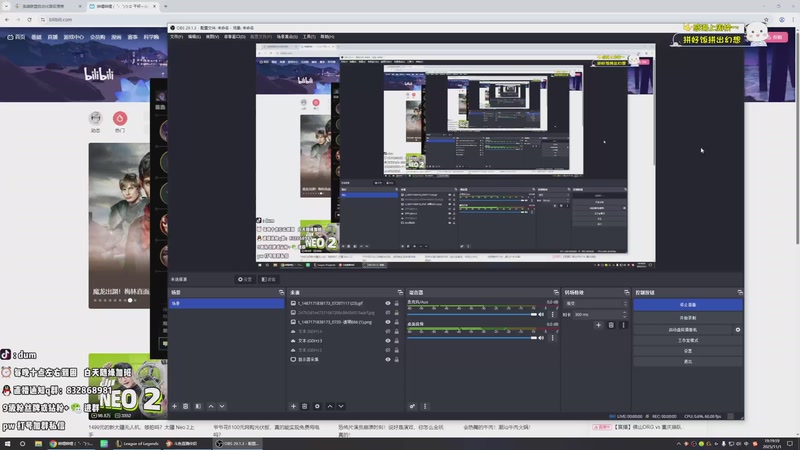800x450 pixels.
Task: Toggle visibility of the first .gif source
Action: click(x=388, y=303)
